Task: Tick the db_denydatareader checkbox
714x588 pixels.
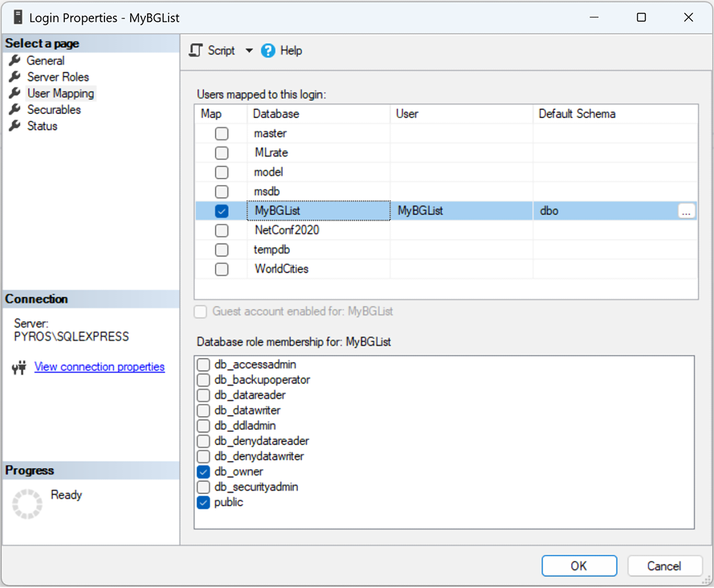Action: click(203, 441)
